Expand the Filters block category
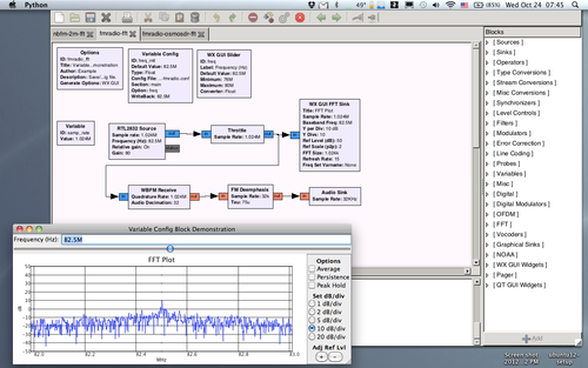The width and height of the screenshot is (588, 368). pos(487,123)
